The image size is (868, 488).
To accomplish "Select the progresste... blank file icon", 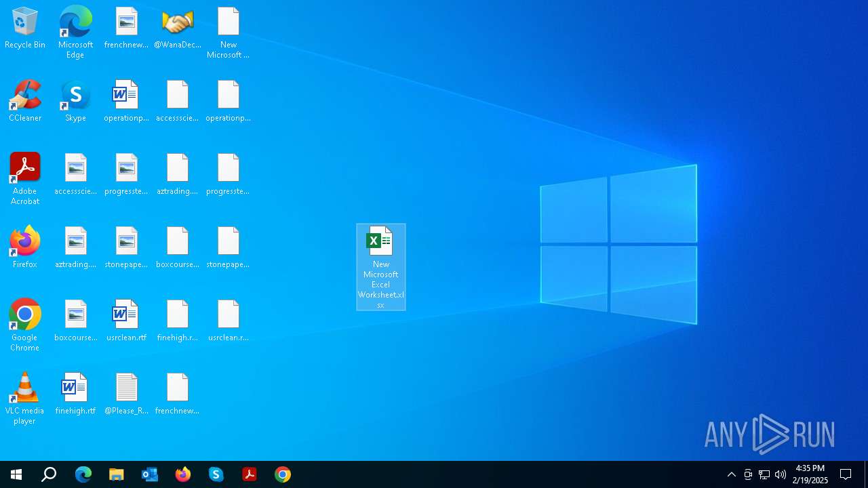I will [x=229, y=175].
